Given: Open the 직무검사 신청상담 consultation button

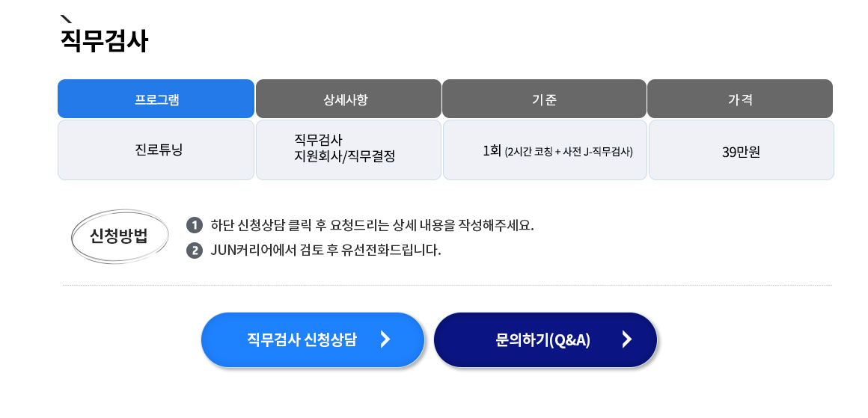Looking at the screenshot, I should [313, 340].
